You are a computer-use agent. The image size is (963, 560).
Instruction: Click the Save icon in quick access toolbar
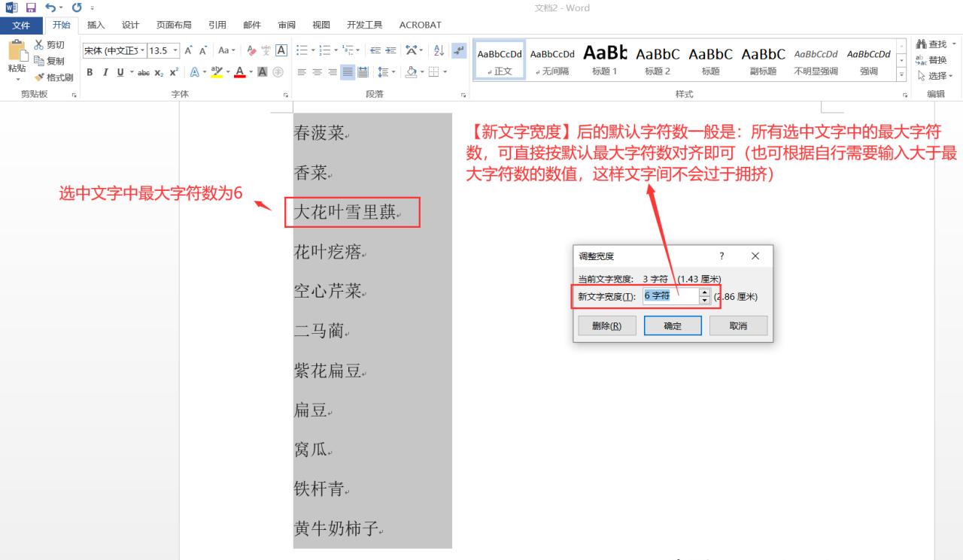coord(31,8)
